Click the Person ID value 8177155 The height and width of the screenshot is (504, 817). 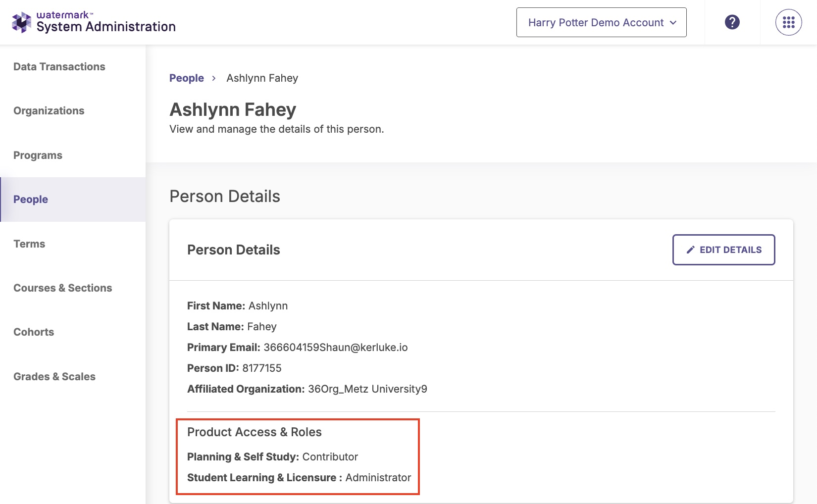262,368
